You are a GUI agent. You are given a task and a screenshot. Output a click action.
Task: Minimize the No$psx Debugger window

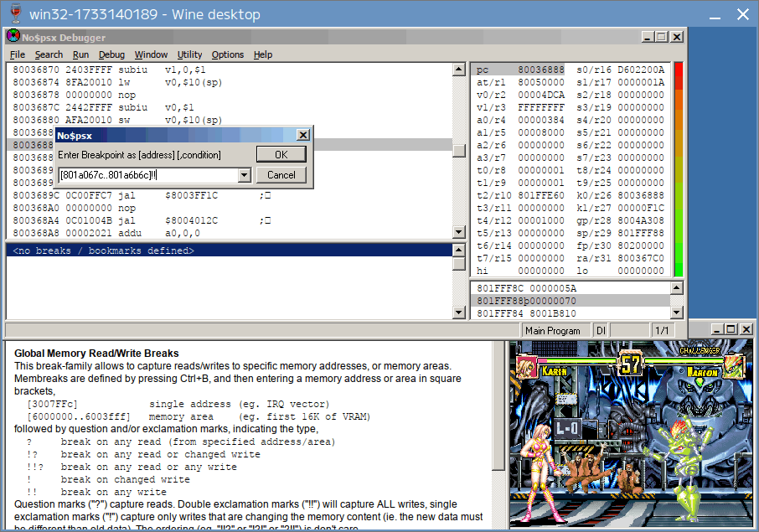click(648, 37)
